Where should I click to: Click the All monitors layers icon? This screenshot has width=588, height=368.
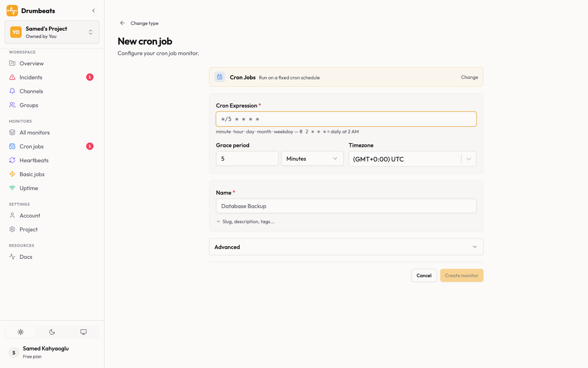point(12,132)
